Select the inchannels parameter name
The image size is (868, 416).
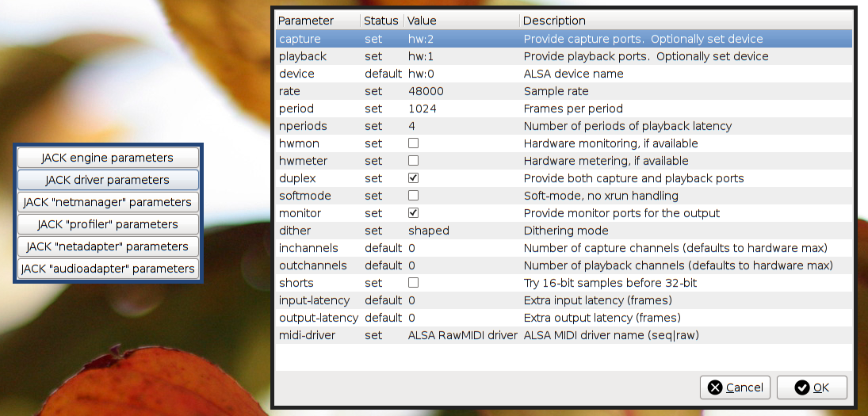point(308,248)
